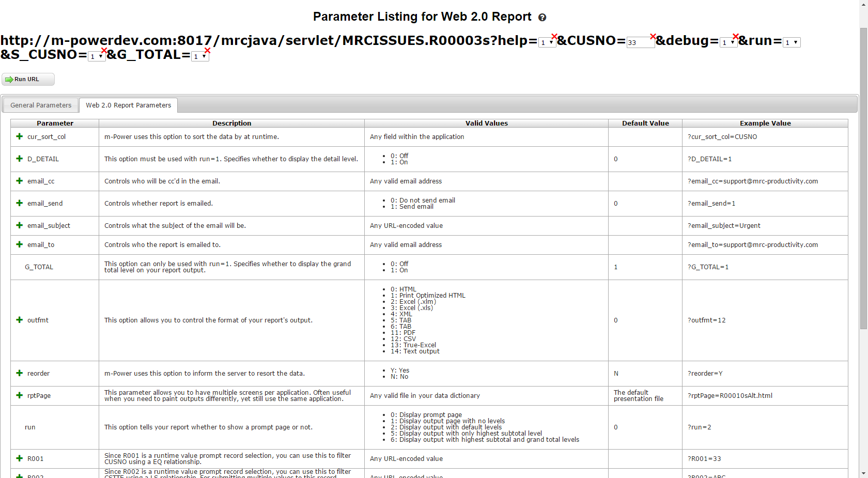Click example value ?outfmt=12
The image size is (868, 478).
click(706, 320)
